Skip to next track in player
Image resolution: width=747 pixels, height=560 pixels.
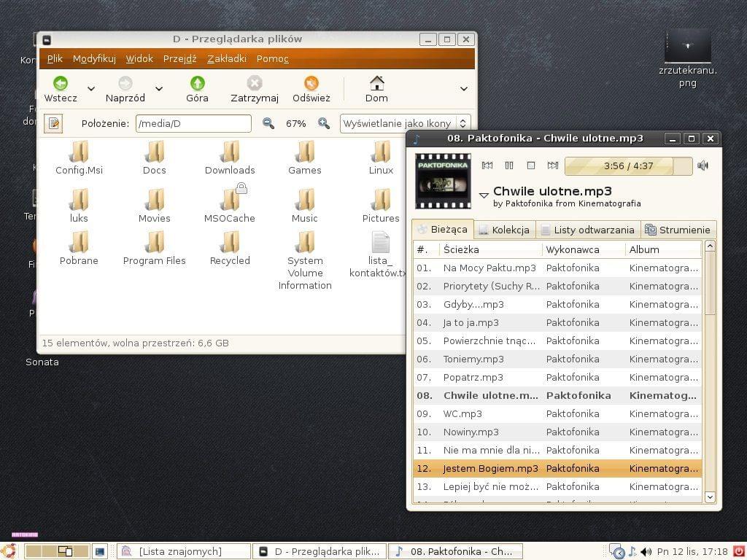pyautogui.click(x=553, y=166)
